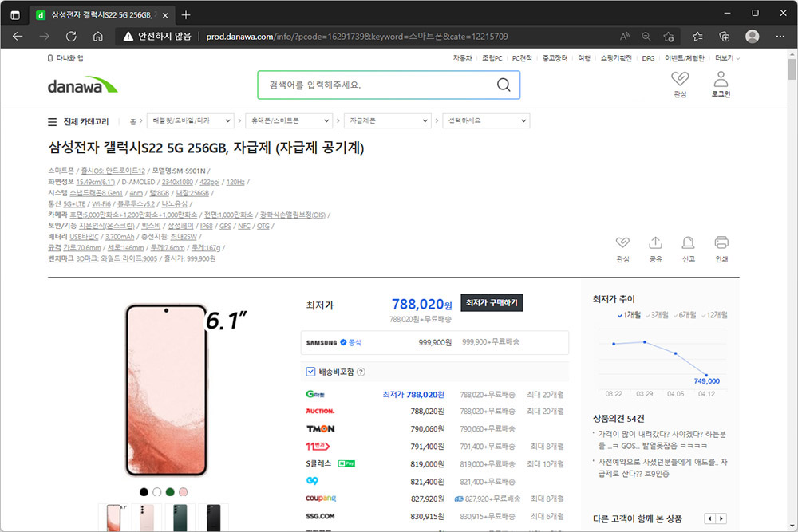Open the favorites list icon
798x532 pixels.
pos(697,37)
